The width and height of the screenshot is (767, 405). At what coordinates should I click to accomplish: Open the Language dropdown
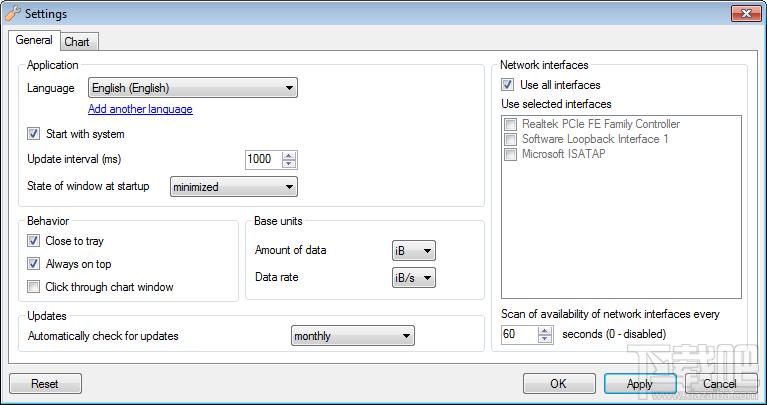coord(192,88)
